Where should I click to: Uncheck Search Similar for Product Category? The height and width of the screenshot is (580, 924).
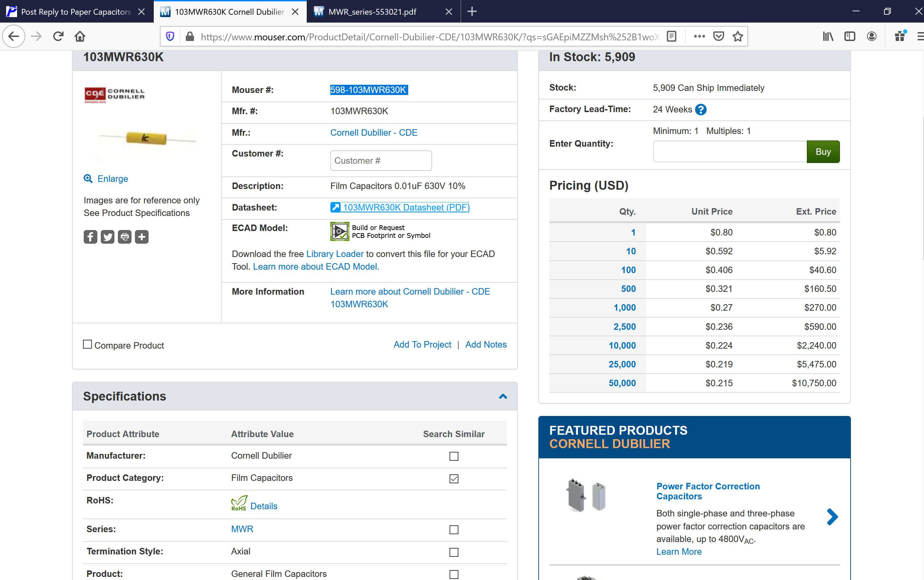pyautogui.click(x=454, y=478)
